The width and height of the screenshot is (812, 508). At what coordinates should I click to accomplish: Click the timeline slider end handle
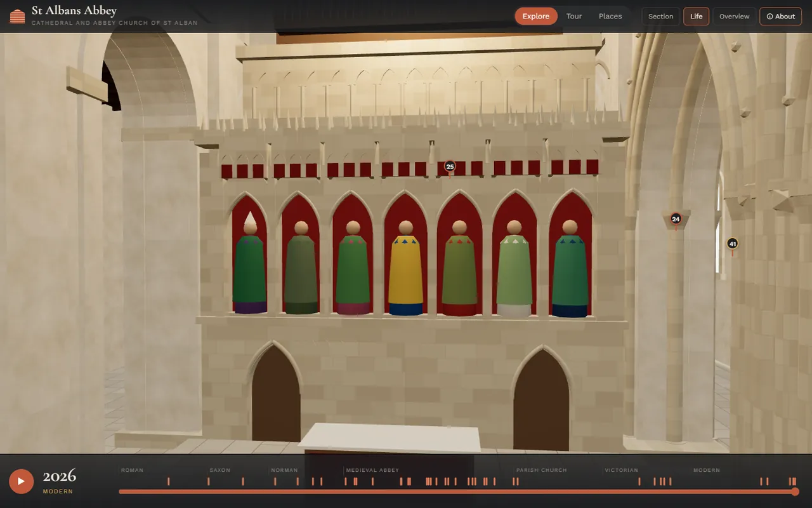[x=795, y=491]
